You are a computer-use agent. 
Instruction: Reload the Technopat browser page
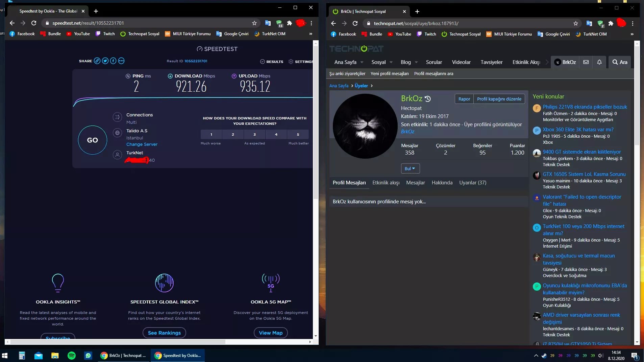355,23
